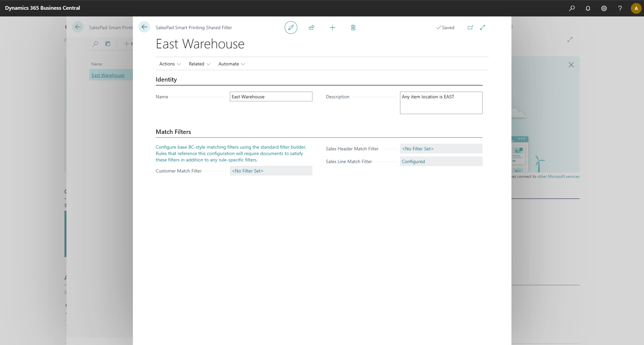
Task: Click the Name column header in list
Action: pos(97,64)
